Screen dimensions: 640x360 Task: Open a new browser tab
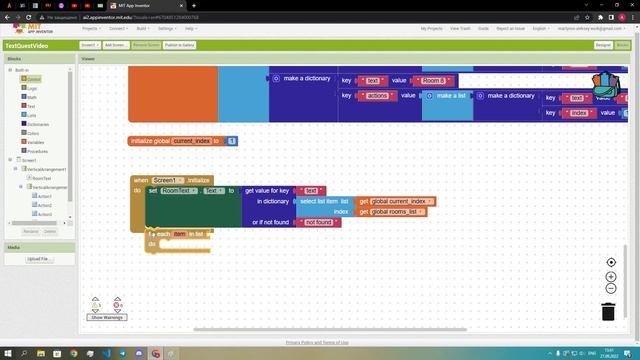tap(194, 6)
